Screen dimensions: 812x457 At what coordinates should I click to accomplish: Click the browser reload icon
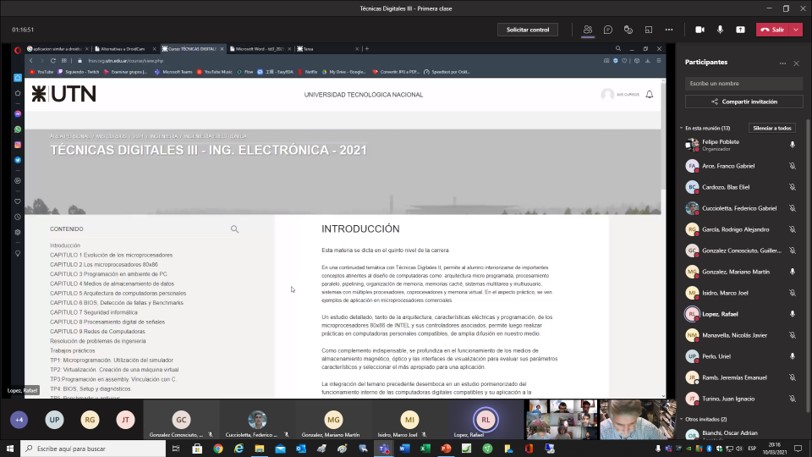53,61
